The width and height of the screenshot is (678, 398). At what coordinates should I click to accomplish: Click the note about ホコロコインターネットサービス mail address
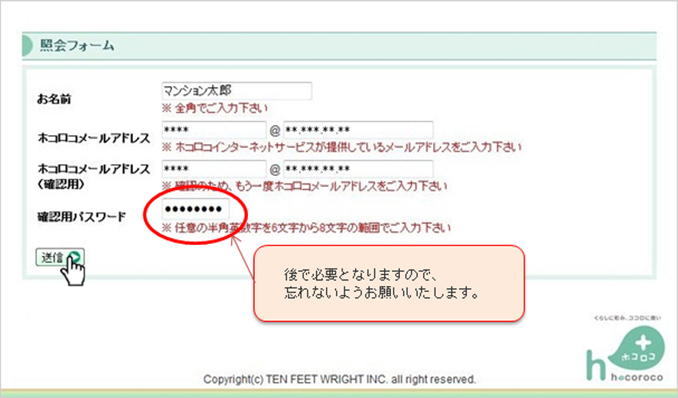click(x=342, y=147)
